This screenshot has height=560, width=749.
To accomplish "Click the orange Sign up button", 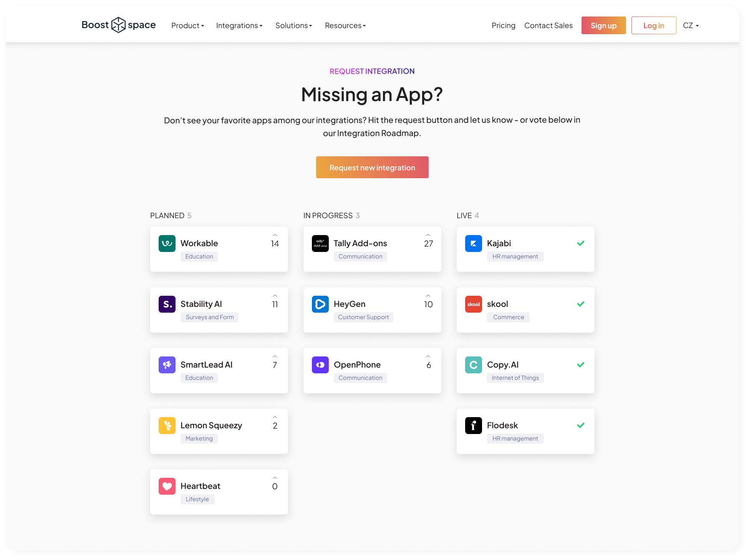I will (x=603, y=25).
